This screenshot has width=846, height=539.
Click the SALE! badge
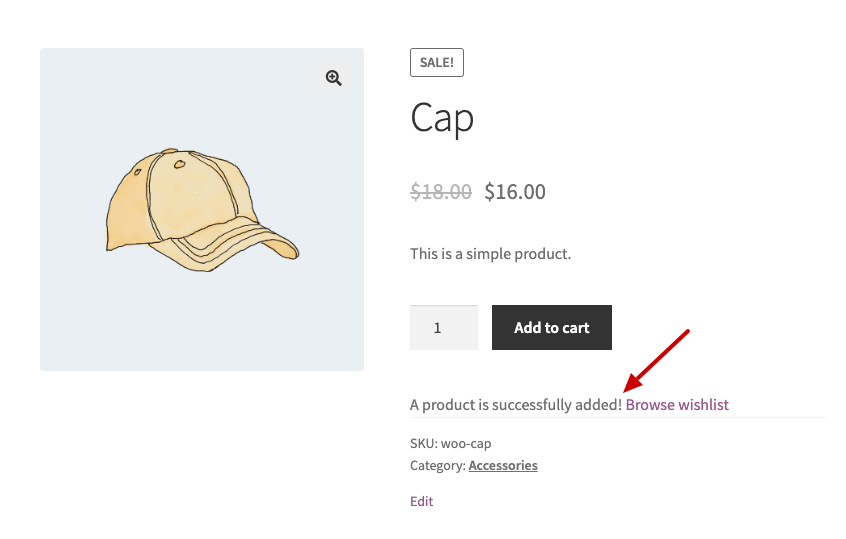pyautogui.click(x=436, y=63)
